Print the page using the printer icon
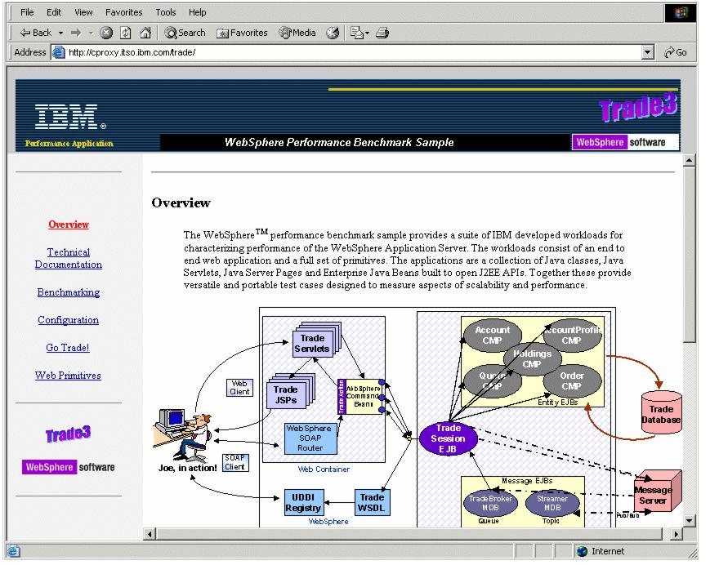The width and height of the screenshot is (728, 565). click(382, 33)
